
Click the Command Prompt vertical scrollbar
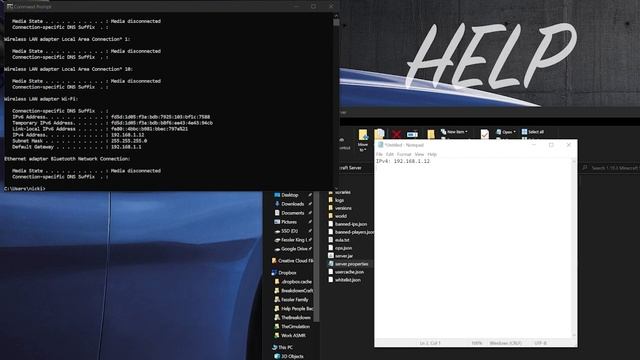(336, 100)
